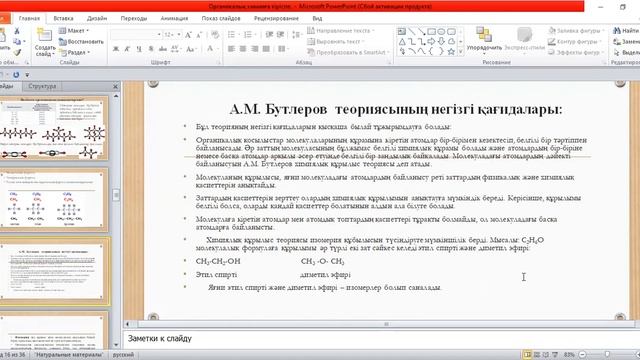
Task: Click the decrease list level icon
Action: tap(269, 35)
